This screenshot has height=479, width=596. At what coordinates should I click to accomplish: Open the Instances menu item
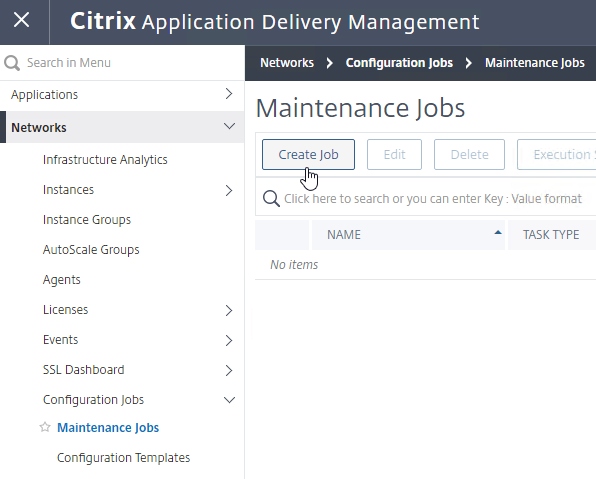pos(68,190)
